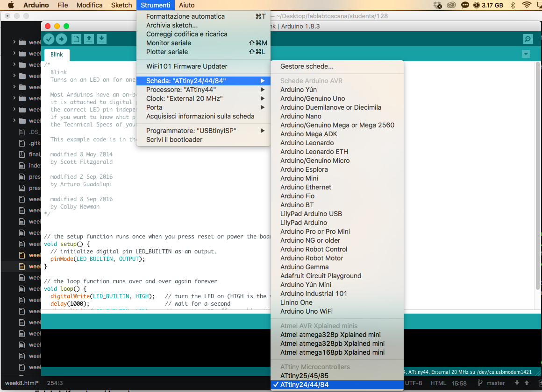Select the Arduino Leonardo board
Screen dimensions: 542x392
(x=337, y=143)
